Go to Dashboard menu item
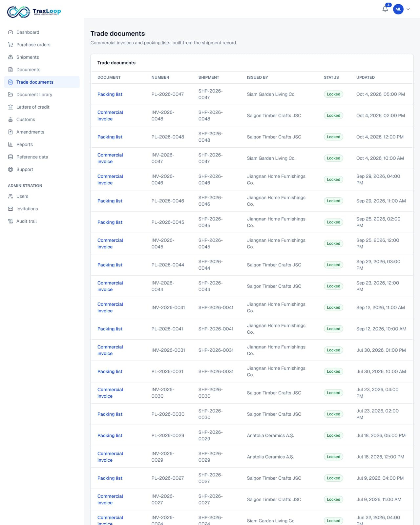 pos(42,32)
